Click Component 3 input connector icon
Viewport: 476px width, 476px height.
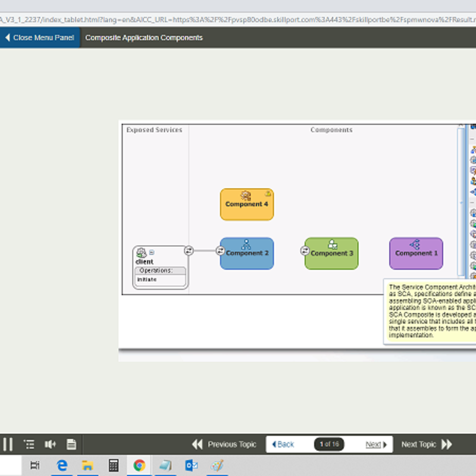(x=305, y=250)
